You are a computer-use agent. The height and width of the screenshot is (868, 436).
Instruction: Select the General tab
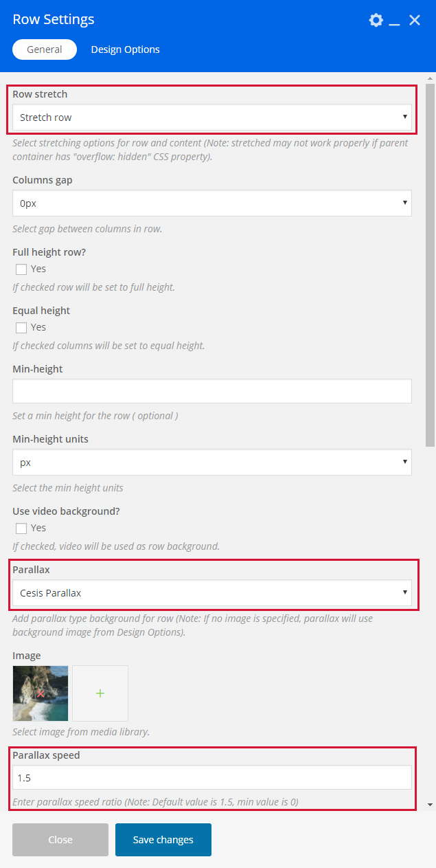45,49
